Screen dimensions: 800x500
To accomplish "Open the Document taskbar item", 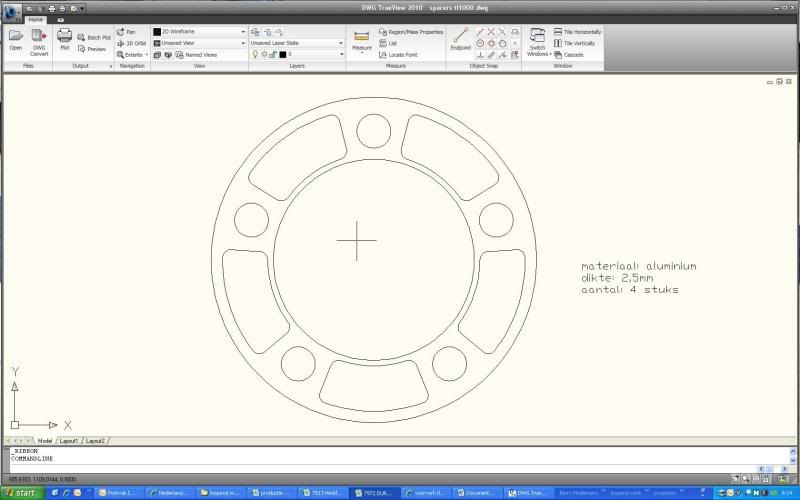I will coord(477,493).
